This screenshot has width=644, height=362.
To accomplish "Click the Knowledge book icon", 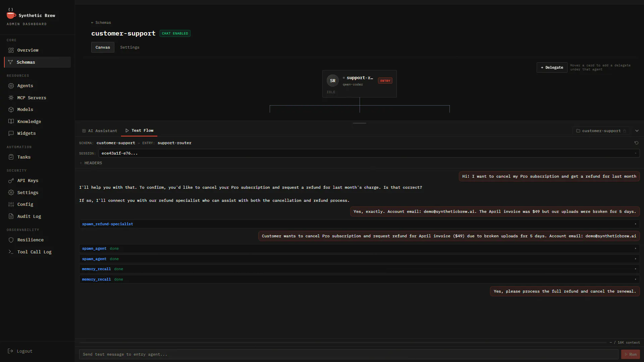I will (11, 122).
